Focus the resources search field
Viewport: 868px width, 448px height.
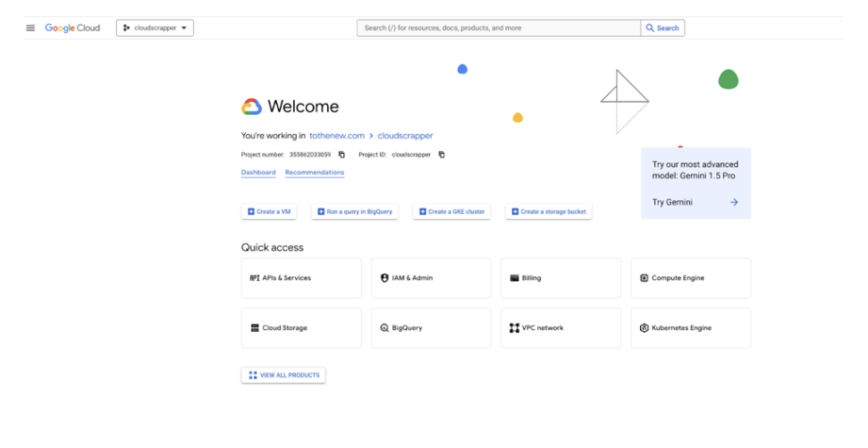pyautogui.click(x=499, y=27)
